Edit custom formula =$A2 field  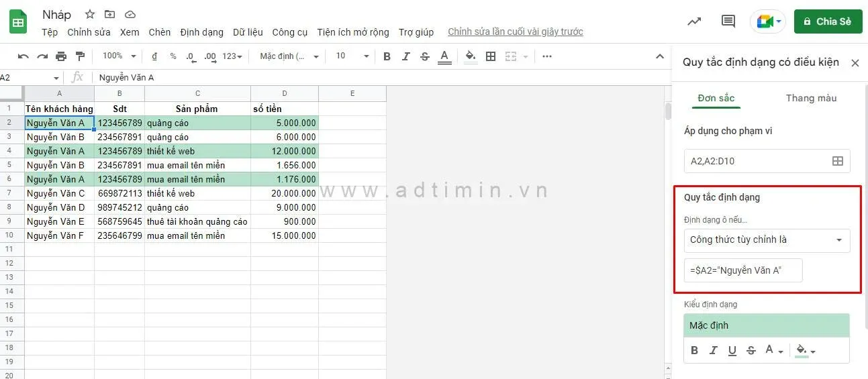pos(743,270)
